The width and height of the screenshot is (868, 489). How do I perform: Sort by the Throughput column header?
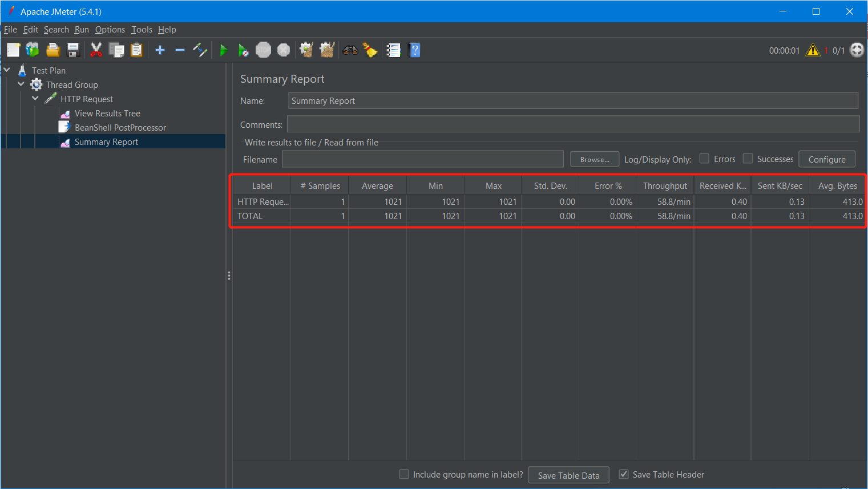(x=665, y=186)
